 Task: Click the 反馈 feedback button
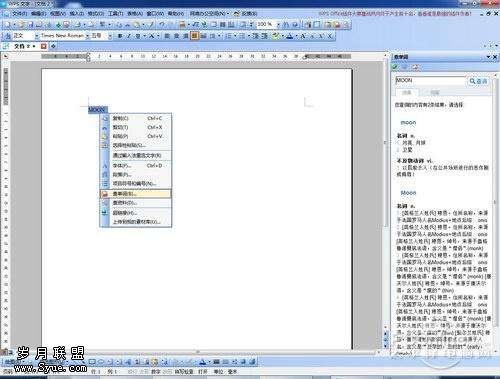click(246, 14)
